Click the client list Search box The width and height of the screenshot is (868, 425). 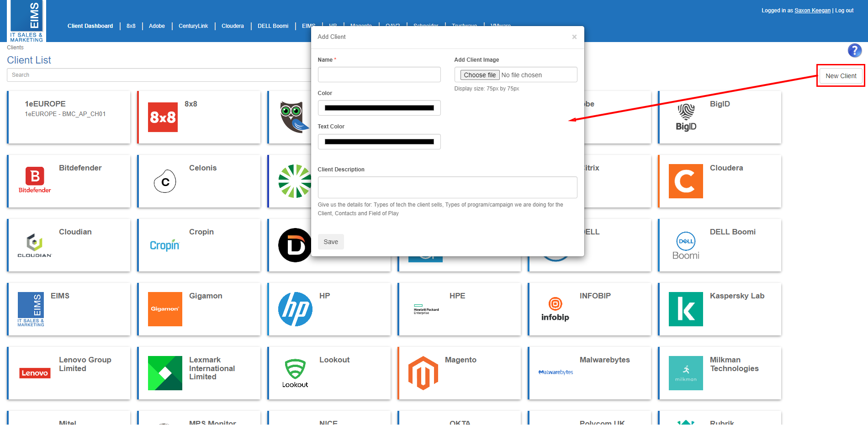[x=159, y=75]
